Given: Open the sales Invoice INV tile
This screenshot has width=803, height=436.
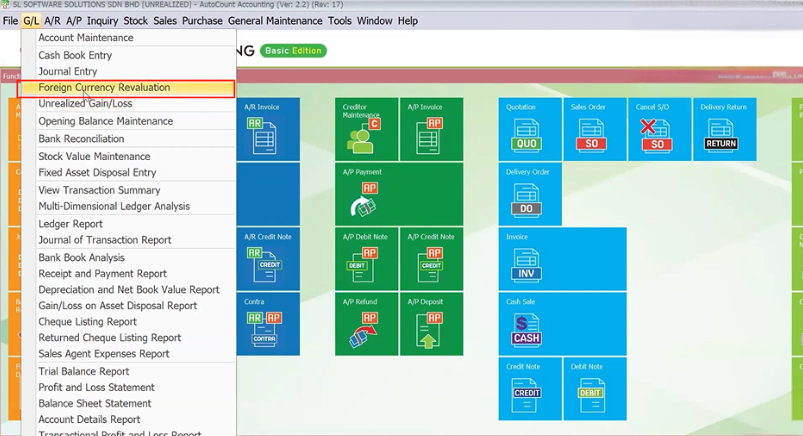Looking at the screenshot, I should [x=562, y=259].
